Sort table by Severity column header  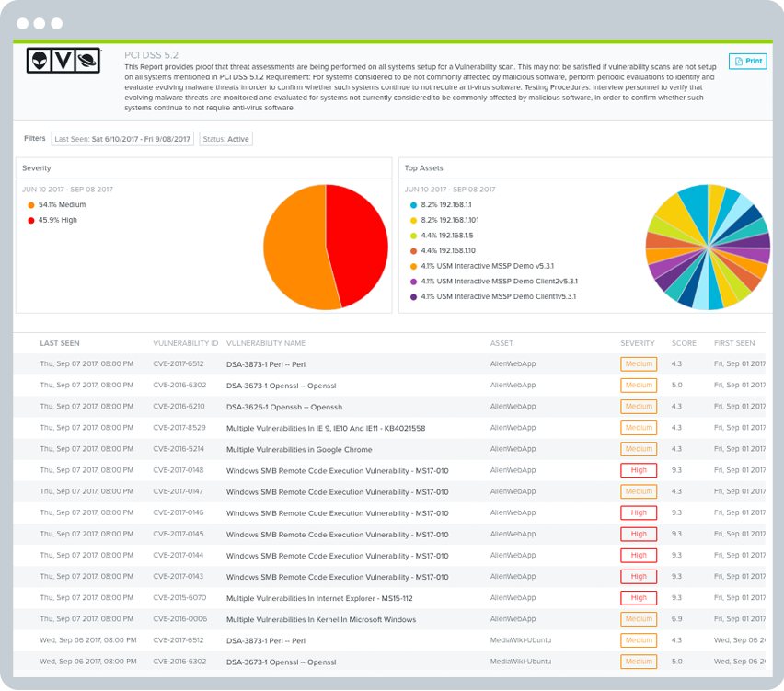point(638,343)
